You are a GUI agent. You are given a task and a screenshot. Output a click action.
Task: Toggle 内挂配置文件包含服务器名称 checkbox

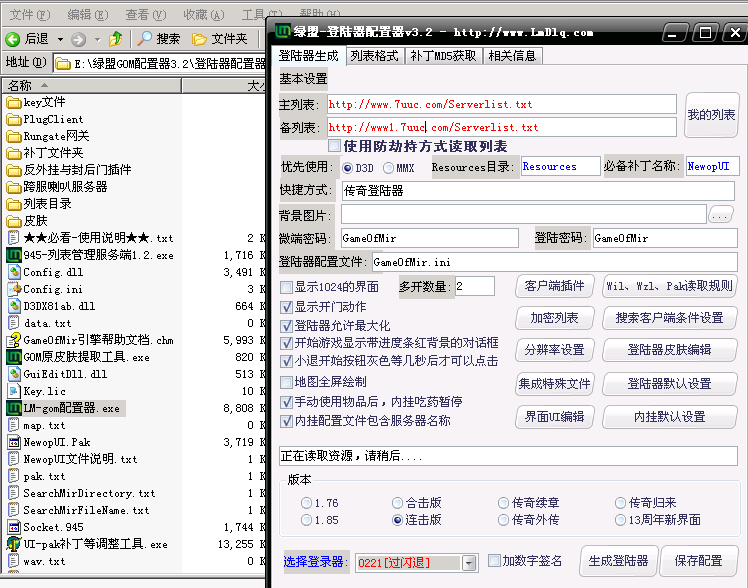[x=286, y=421]
